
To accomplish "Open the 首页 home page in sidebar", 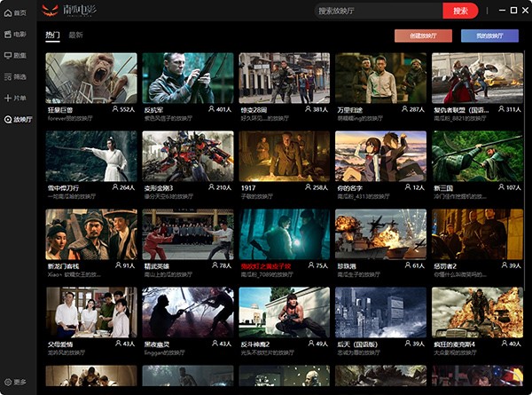I will pos(16,13).
